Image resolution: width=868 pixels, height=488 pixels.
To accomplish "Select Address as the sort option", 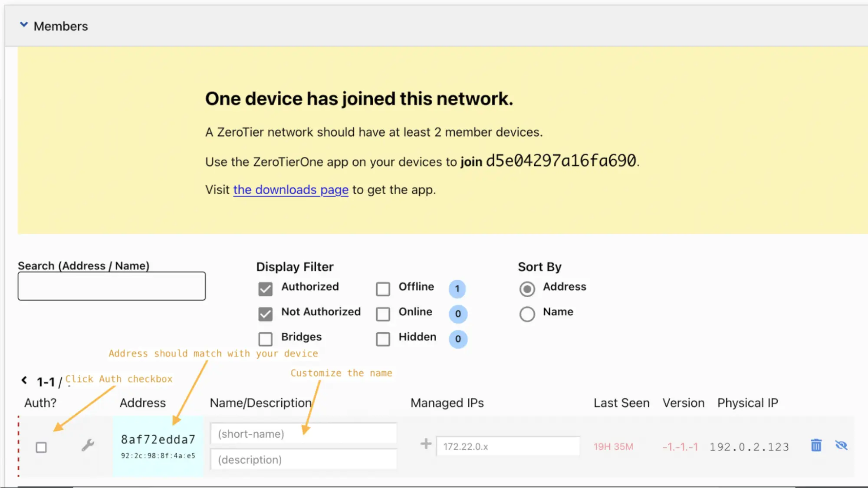I will [527, 289].
